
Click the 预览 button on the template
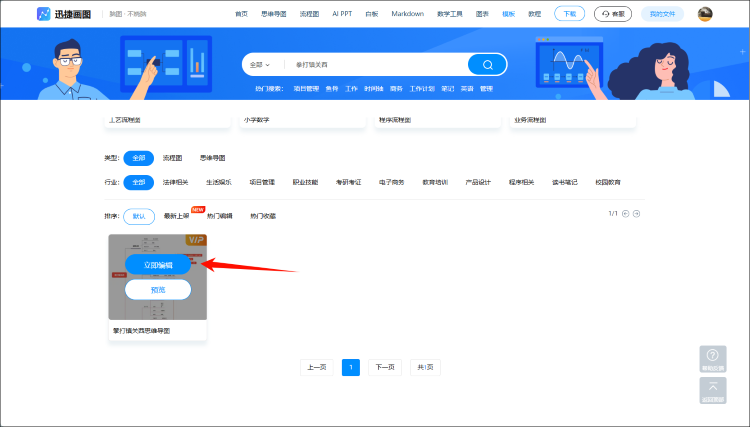(158, 290)
